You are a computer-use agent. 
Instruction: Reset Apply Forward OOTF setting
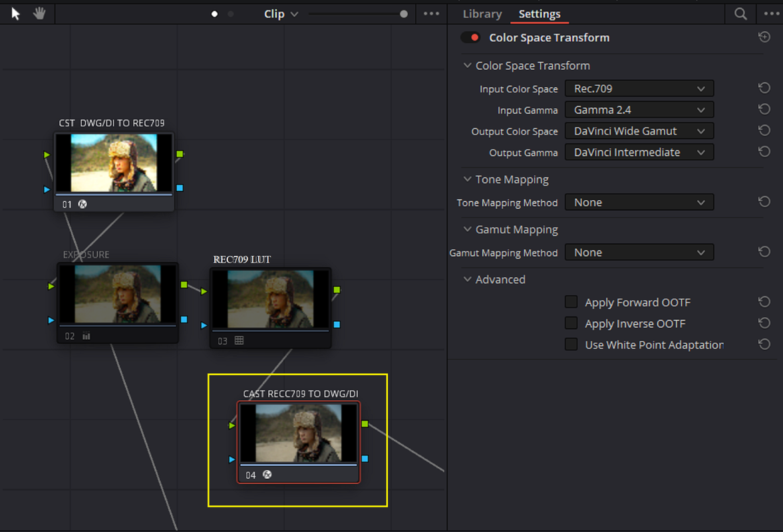pos(764,302)
